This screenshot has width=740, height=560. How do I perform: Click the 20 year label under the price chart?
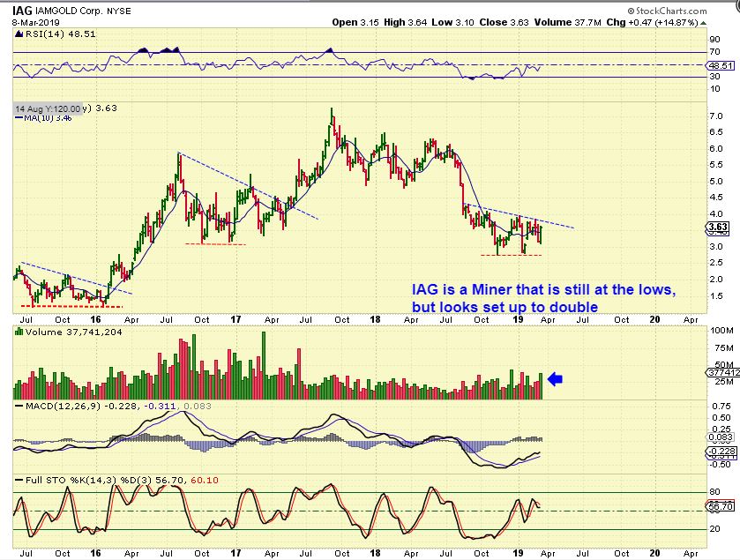(x=654, y=319)
